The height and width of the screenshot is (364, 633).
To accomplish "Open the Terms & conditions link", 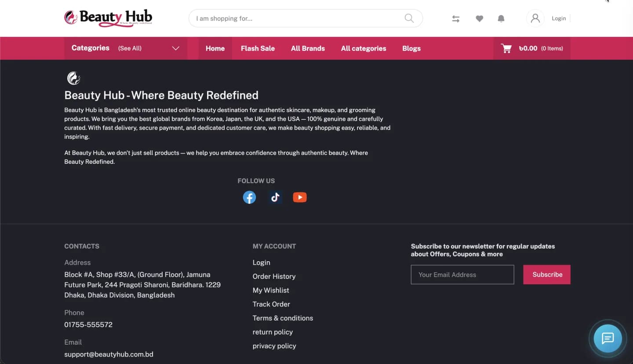I will click(283, 318).
